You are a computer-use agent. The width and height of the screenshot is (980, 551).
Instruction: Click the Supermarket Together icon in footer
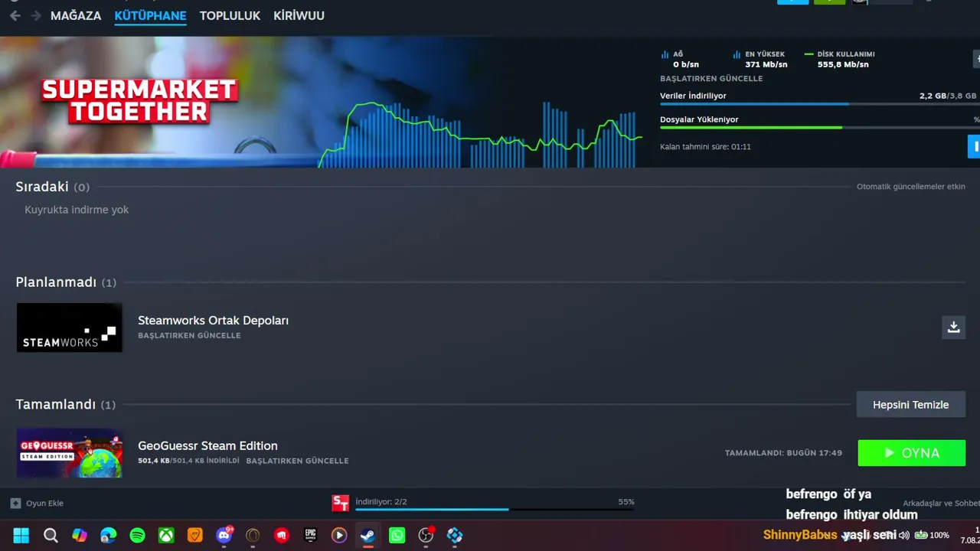pos(341,503)
